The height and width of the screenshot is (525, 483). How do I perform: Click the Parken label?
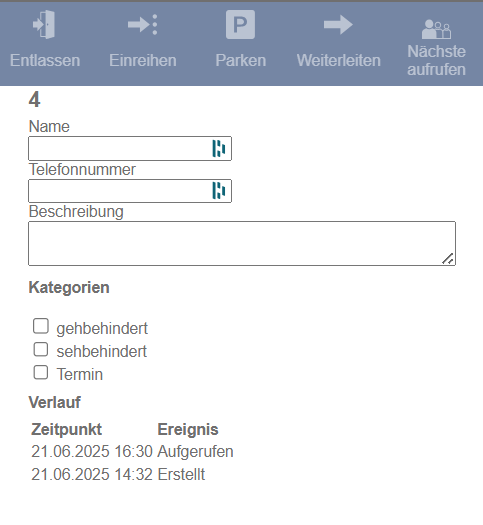coord(241,61)
